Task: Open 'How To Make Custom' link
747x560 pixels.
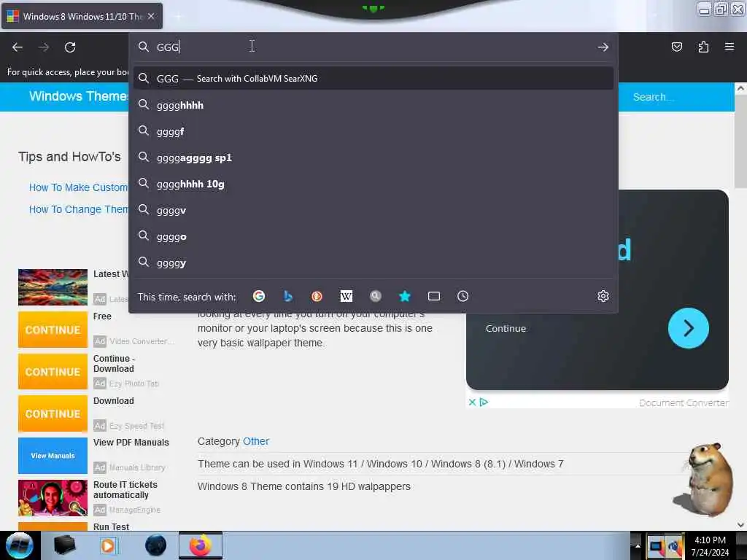Action: [x=78, y=187]
